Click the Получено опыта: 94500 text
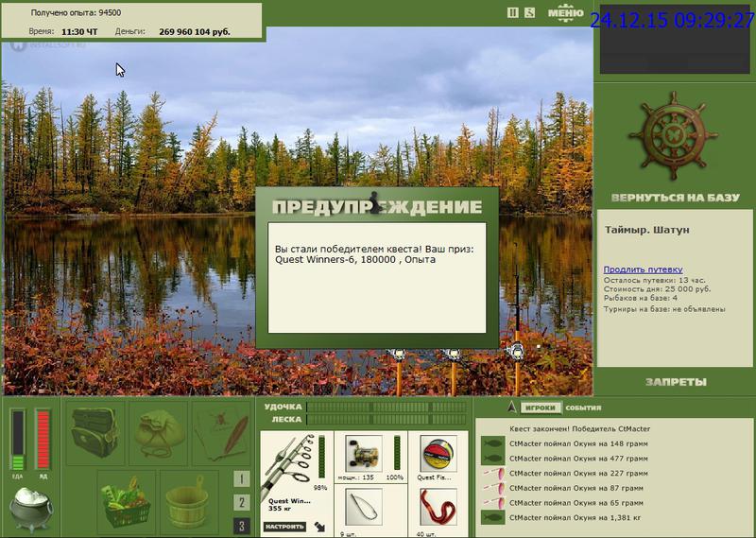Viewport: 756px width, 538px height. (76, 12)
